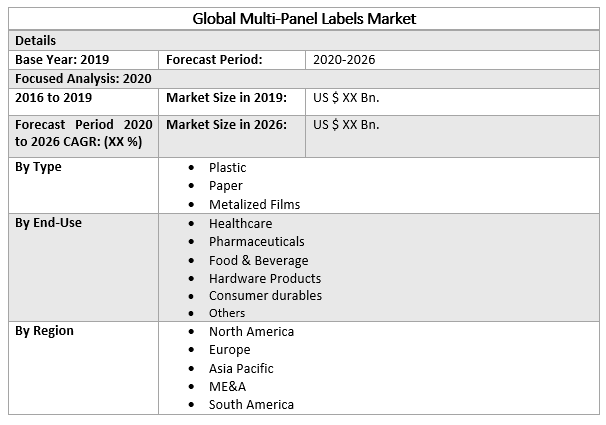The height and width of the screenshot is (425, 606).
Task: Click the By Region row heading
Action: point(44,331)
